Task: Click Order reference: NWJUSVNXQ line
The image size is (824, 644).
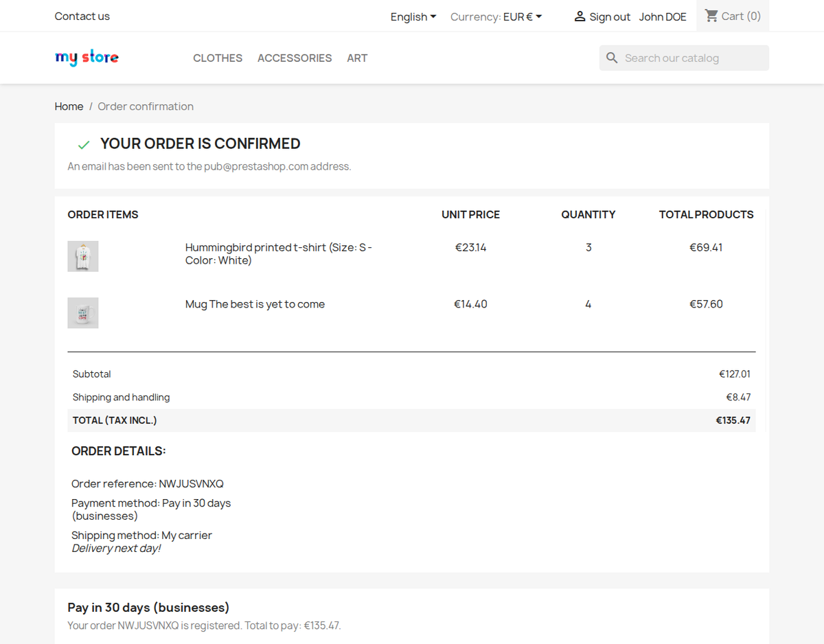Action: coord(148,484)
